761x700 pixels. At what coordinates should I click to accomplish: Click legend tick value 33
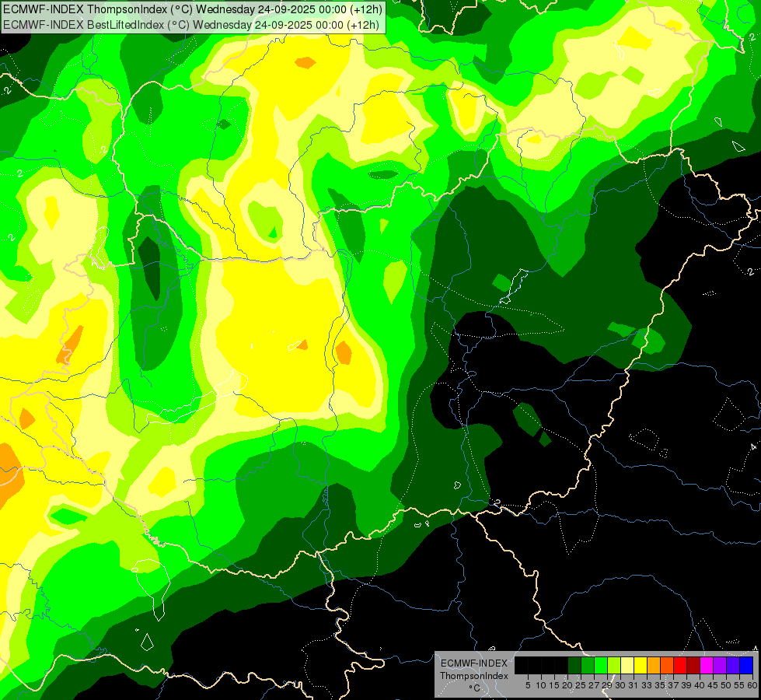647,685
